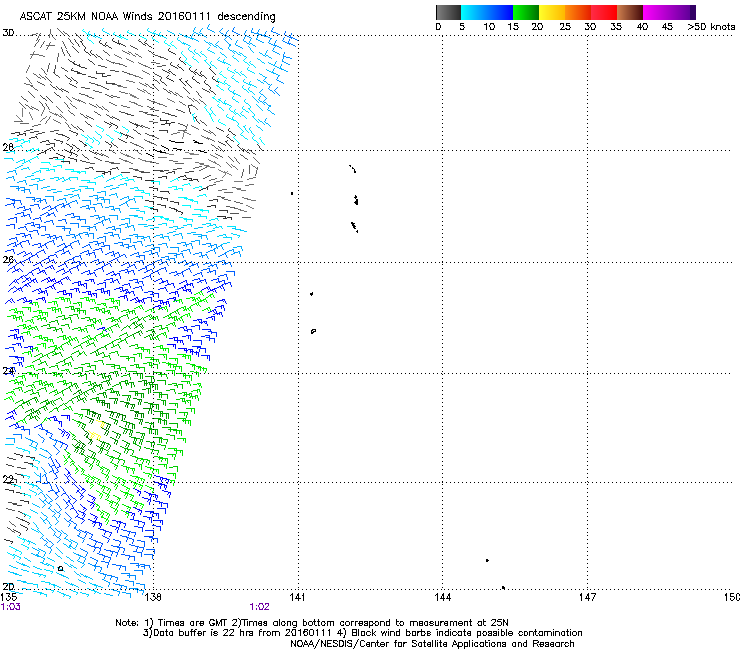Click the longitude label '135'
The image size is (740, 650).
pos(9,597)
